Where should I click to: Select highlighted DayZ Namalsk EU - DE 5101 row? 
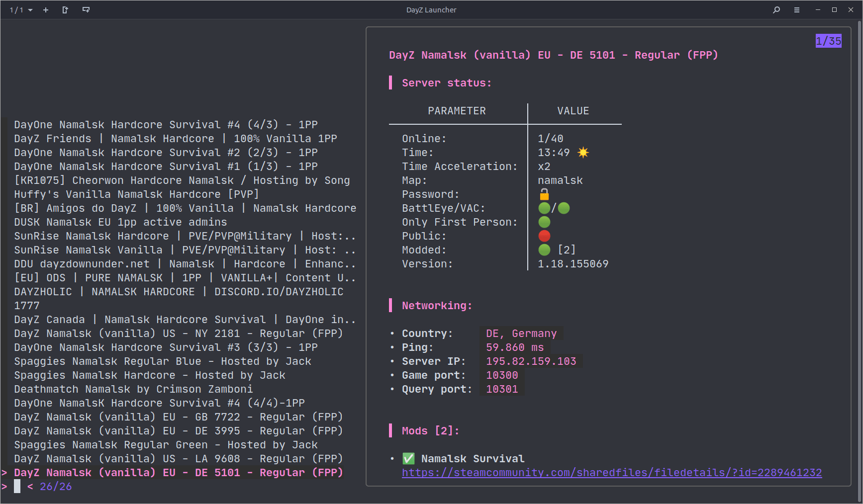point(179,473)
